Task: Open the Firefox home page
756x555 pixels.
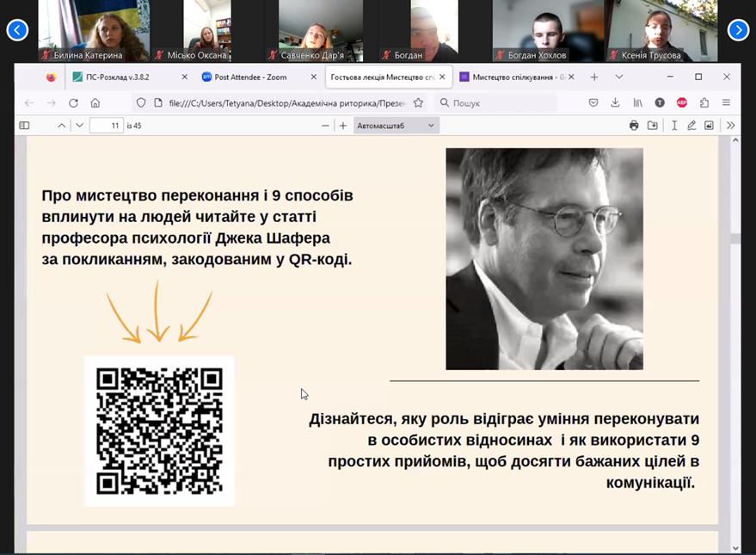Action: click(x=95, y=102)
